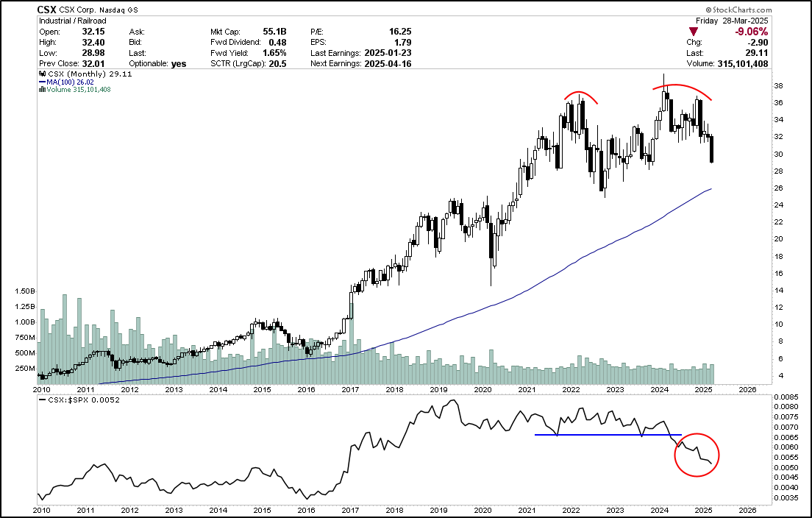Click the P/E value 16.25
Screen dimensions: 812x518
(400, 32)
